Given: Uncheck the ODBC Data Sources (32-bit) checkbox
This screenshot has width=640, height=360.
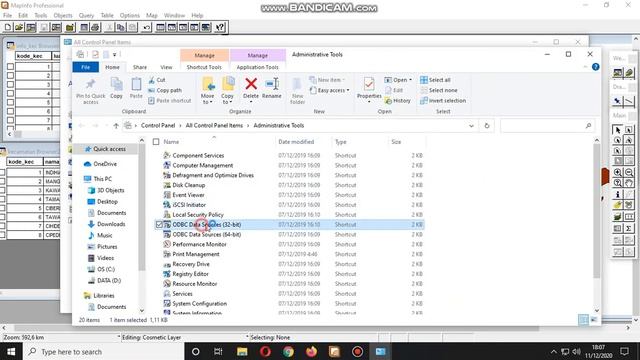Looking at the screenshot, I should click(x=159, y=224).
